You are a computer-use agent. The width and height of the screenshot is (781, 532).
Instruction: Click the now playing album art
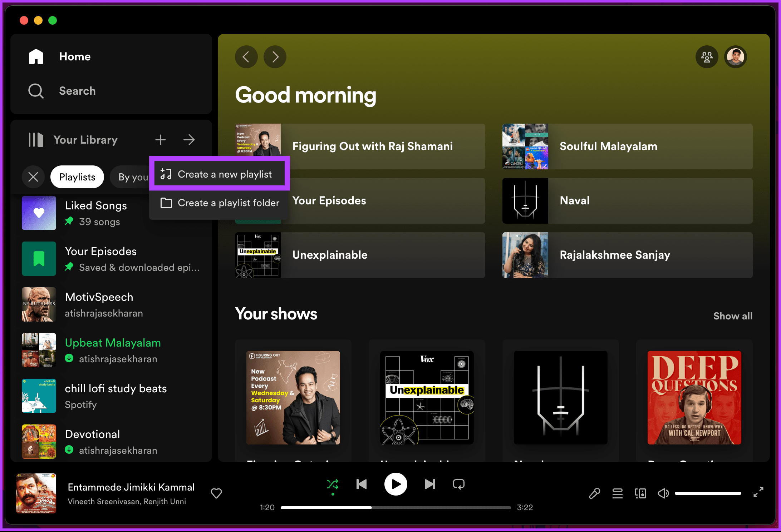pos(36,493)
